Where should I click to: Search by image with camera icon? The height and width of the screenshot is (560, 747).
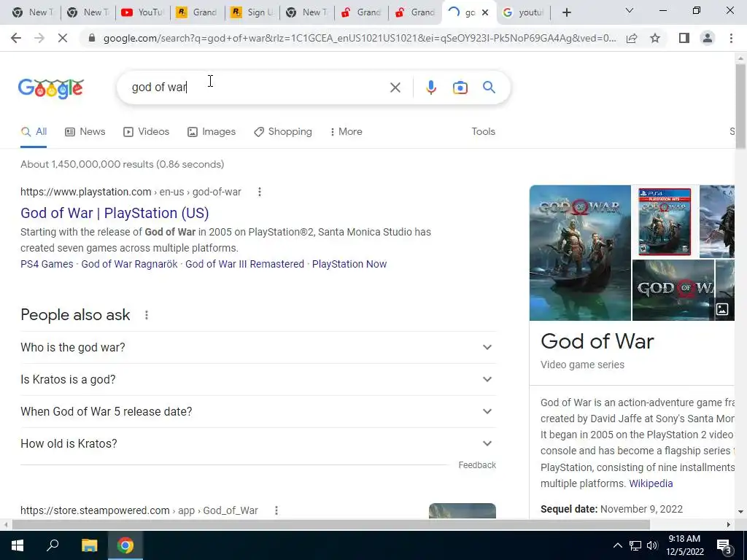460,87
